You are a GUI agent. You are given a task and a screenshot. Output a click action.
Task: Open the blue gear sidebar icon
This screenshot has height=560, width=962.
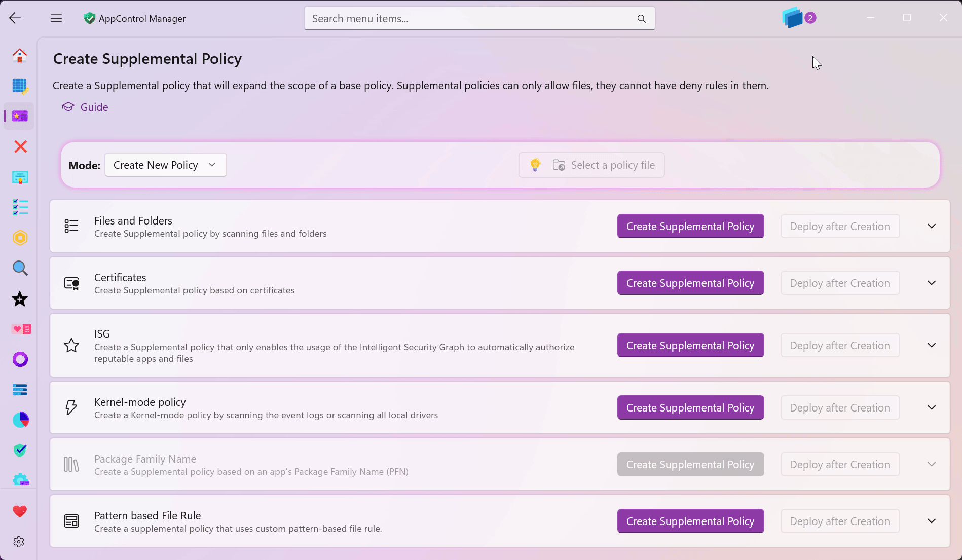pyautogui.click(x=20, y=479)
